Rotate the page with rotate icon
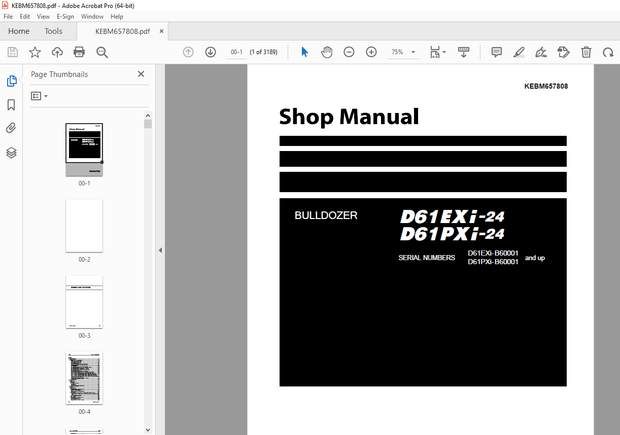 pos(608,52)
